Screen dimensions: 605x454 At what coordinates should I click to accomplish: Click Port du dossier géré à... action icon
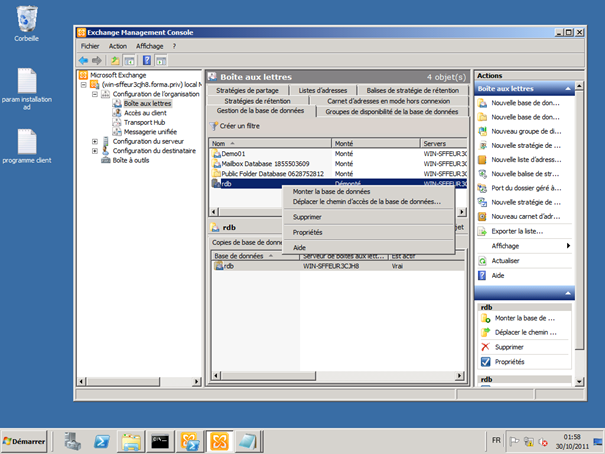pos(482,188)
